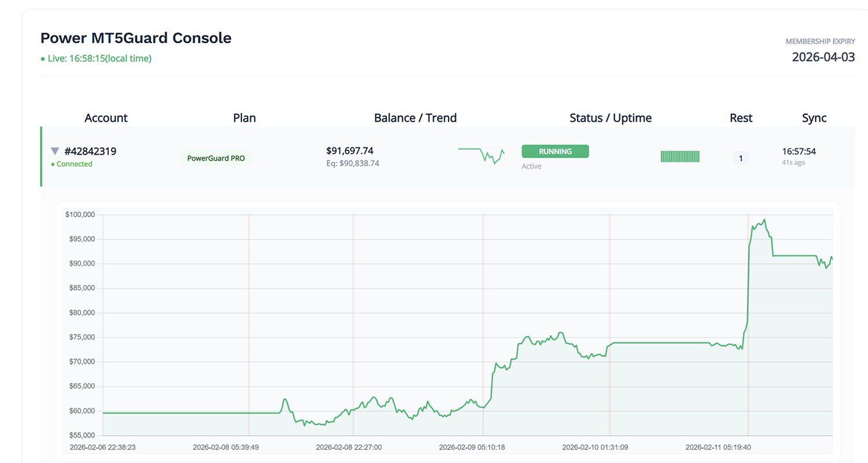Click the Balance / Trend column header

415,118
